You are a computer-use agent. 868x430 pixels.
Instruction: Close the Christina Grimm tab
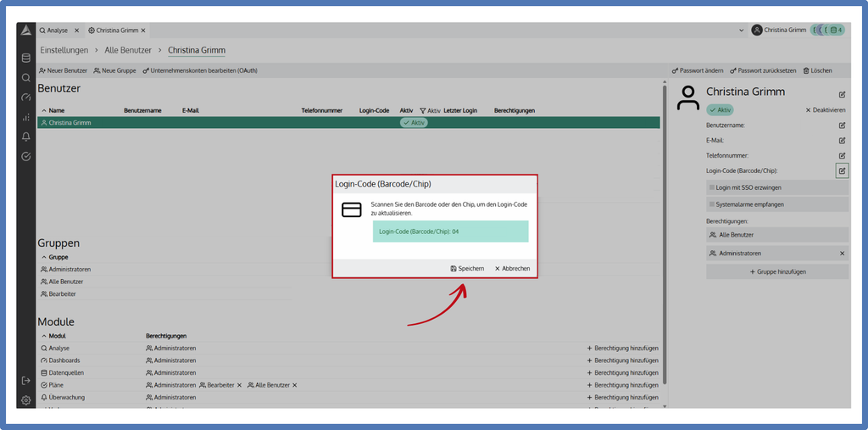point(142,31)
